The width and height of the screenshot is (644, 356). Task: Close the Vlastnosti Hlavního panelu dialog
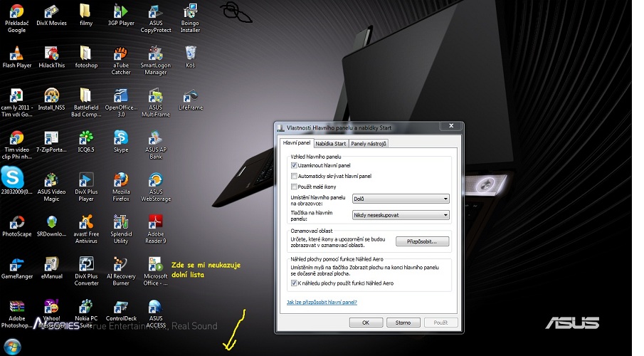[451, 126]
